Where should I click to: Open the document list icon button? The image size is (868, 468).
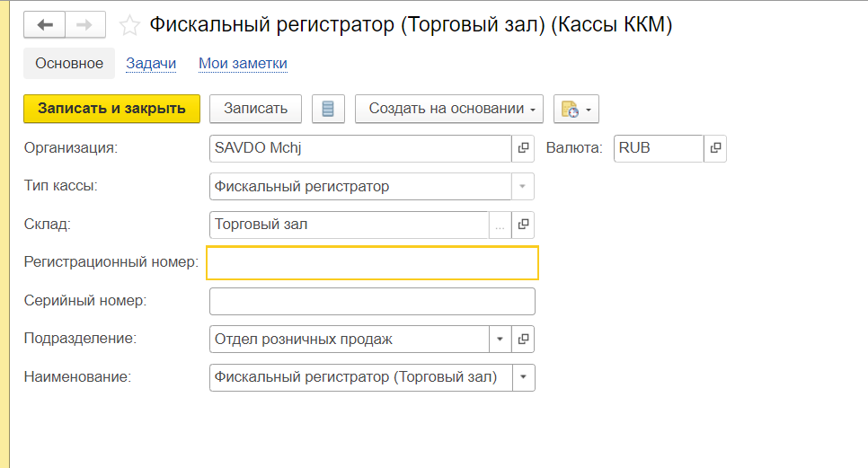(x=328, y=109)
